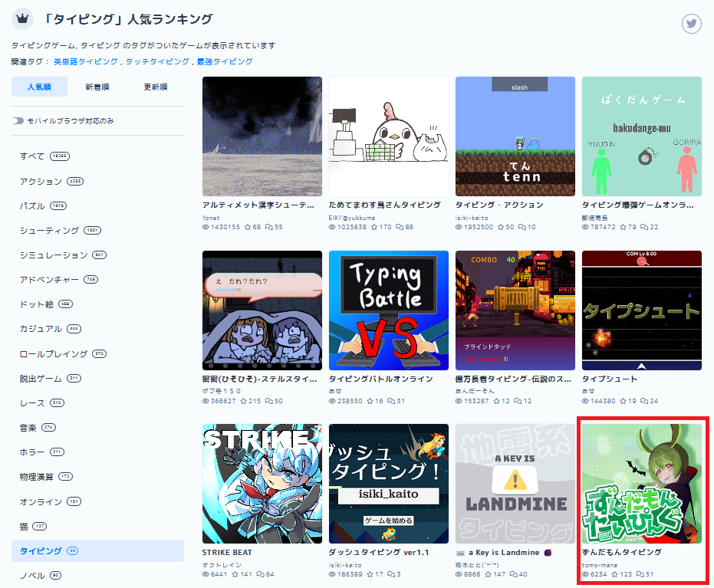Screen dimensions: 714x588
Task: Select the ロールプレイング category
Action: click(x=97, y=353)
